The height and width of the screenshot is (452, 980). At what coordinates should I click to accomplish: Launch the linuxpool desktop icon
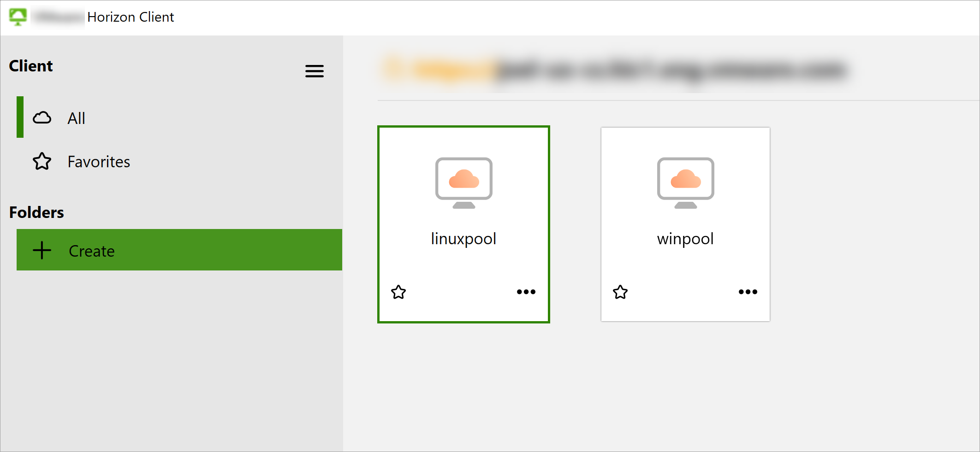(464, 183)
